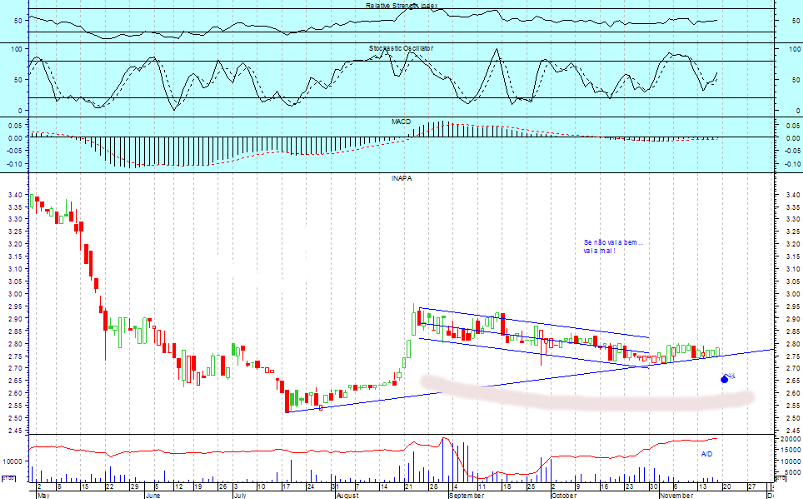Select date tick 21 on time axis

(409, 487)
